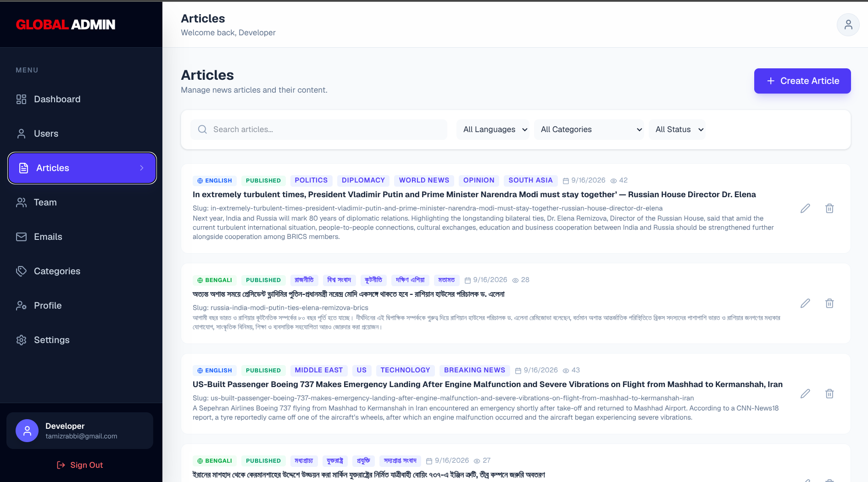This screenshot has width=868, height=482.
Task: Click the TECHNOLOGY tag
Action: [x=405, y=370]
